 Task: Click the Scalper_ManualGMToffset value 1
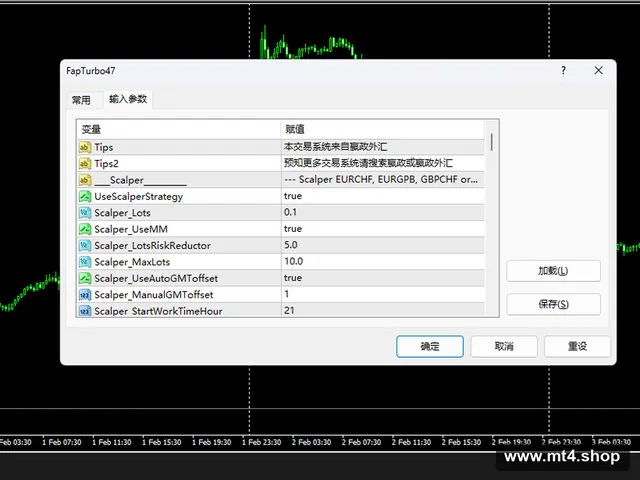point(287,294)
